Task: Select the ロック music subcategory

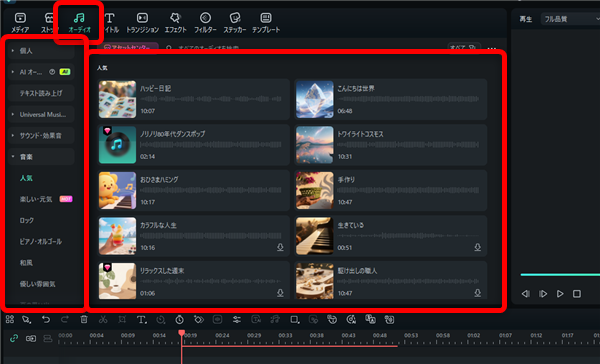Action: pyautogui.click(x=27, y=220)
